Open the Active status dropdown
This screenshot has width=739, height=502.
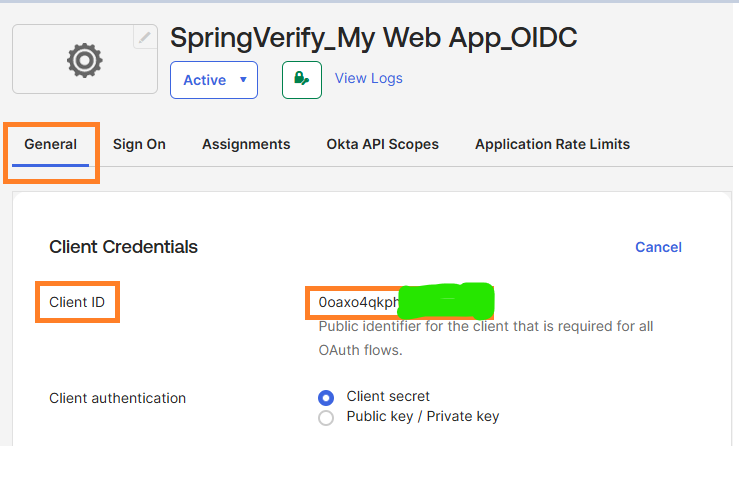pos(214,80)
